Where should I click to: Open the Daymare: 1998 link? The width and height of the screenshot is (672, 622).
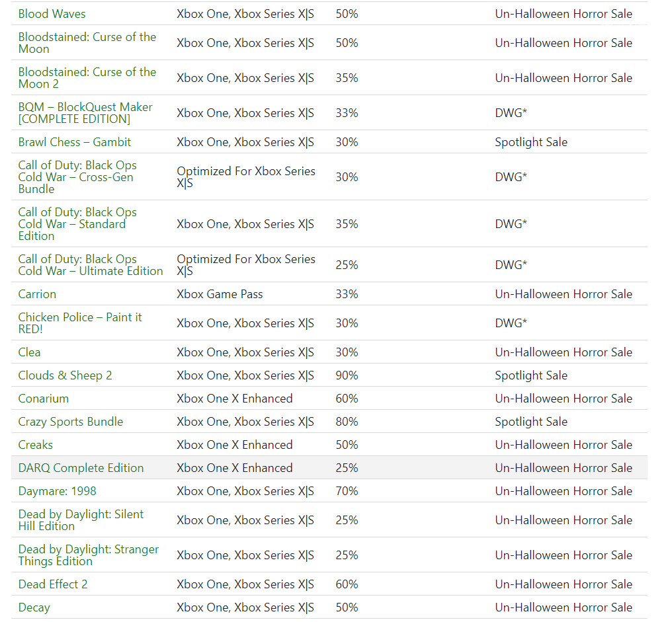pos(58,491)
